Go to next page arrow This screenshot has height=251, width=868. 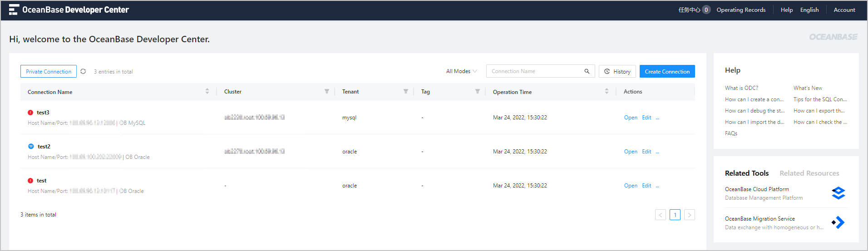click(x=690, y=215)
